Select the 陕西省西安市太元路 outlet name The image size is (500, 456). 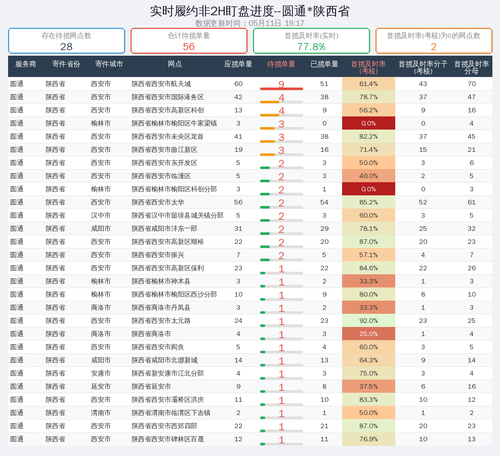tap(161, 321)
